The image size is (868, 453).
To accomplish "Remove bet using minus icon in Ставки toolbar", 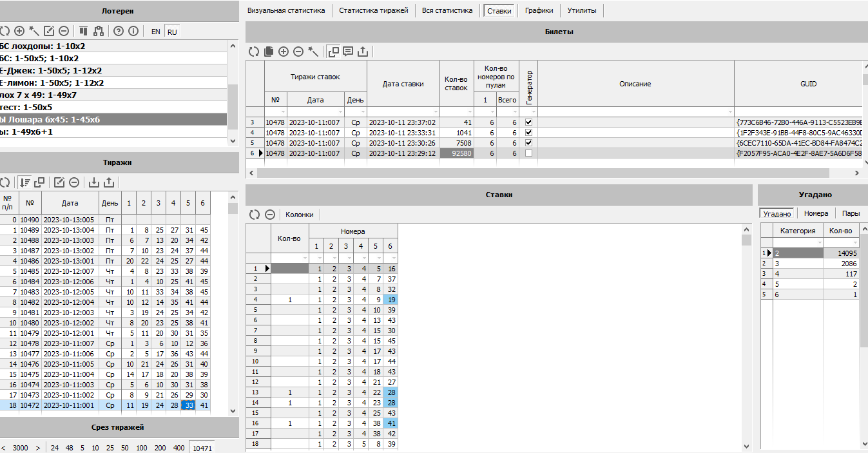I will tap(270, 215).
